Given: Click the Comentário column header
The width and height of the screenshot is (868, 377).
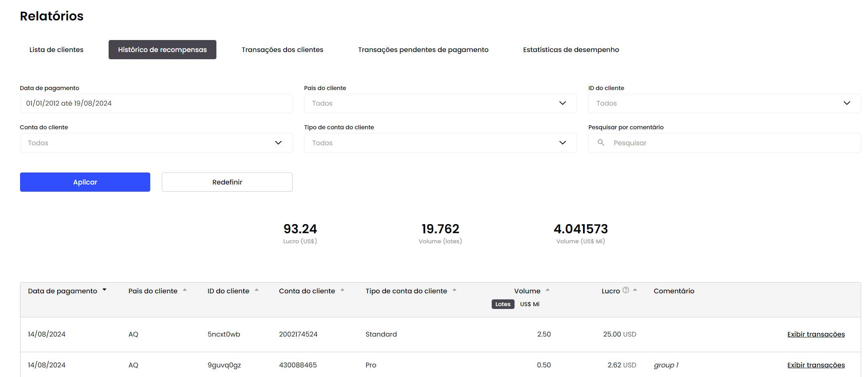Looking at the screenshot, I should [674, 291].
